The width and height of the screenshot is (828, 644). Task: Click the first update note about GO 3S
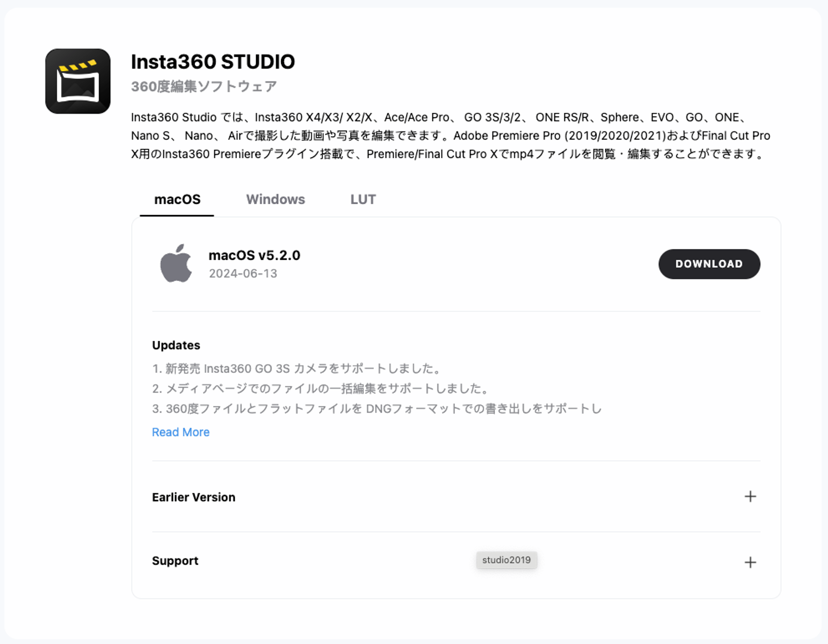(x=296, y=368)
